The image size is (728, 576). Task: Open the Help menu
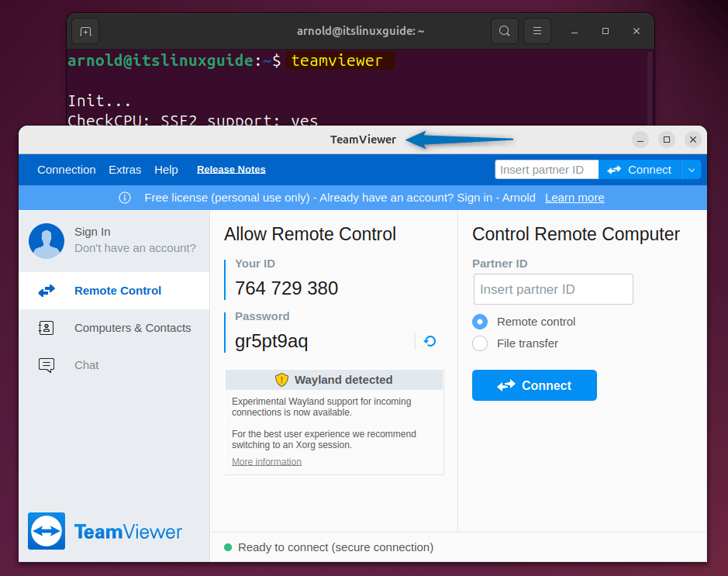166,169
